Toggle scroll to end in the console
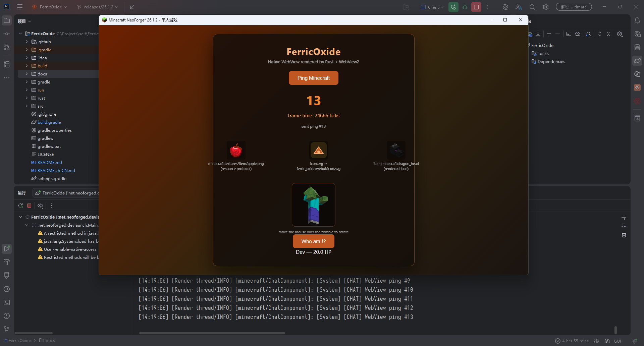The height and width of the screenshot is (346, 644). [x=624, y=226]
